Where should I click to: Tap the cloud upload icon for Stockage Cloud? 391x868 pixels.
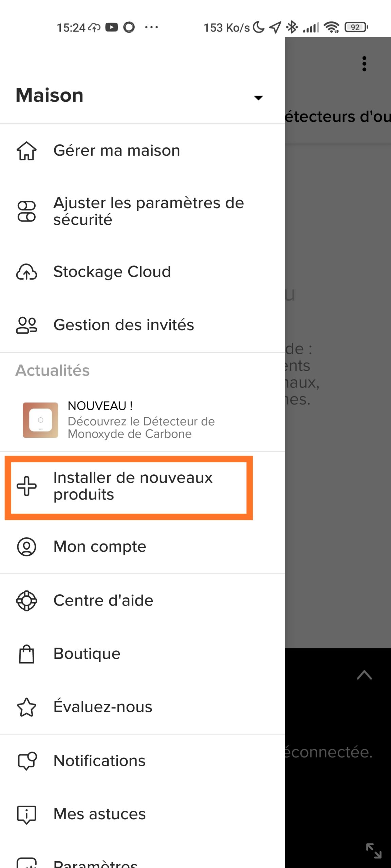coord(26,272)
